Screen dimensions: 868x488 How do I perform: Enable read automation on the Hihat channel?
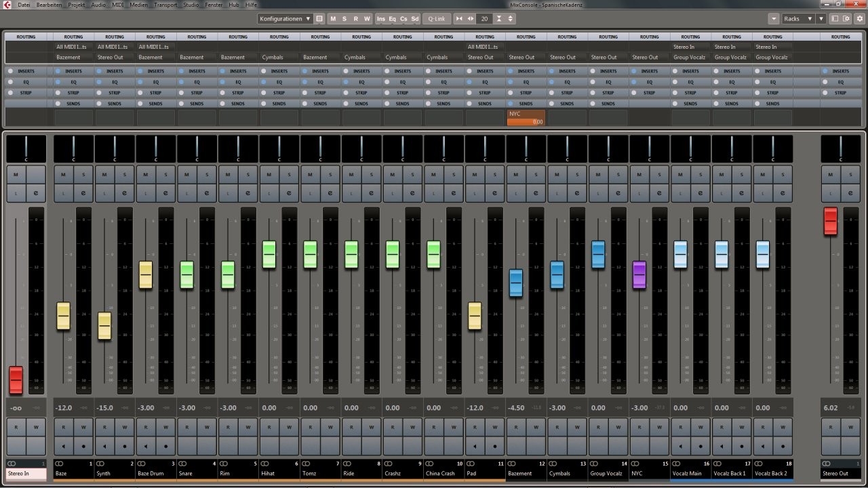coord(269,428)
